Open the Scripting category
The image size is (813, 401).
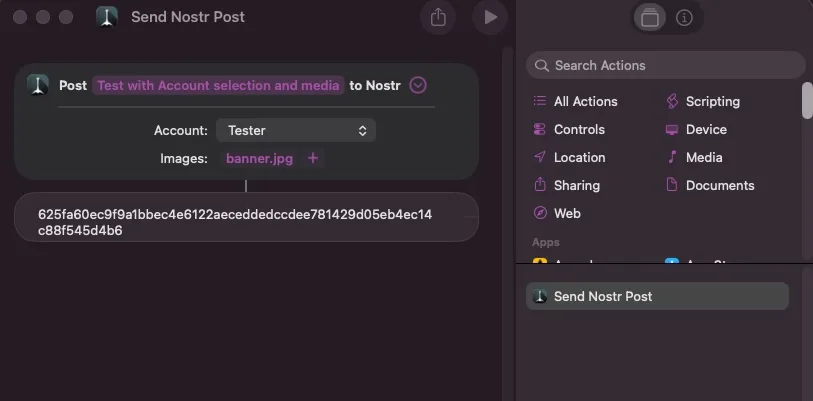pos(712,101)
